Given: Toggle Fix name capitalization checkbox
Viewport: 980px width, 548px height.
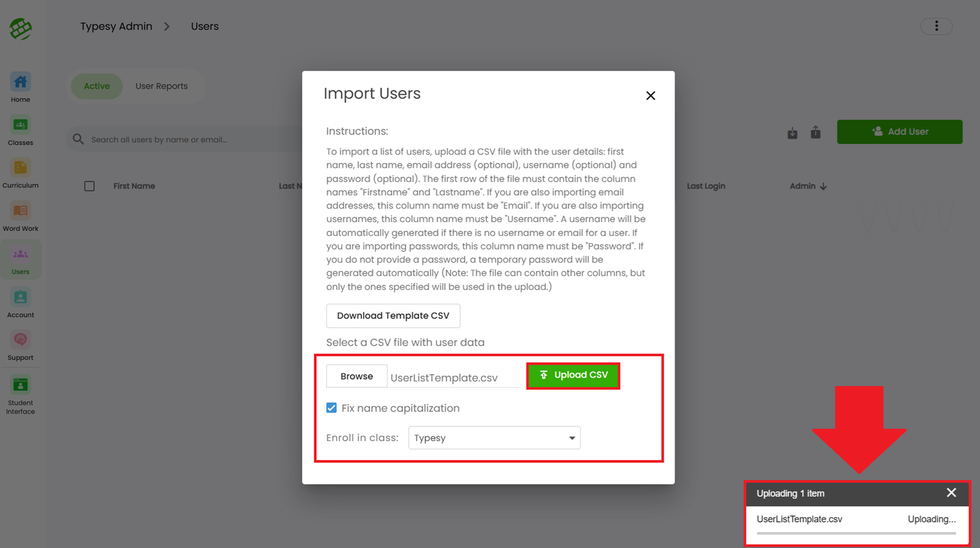Looking at the screenshot, I should (x=332, y=408).
